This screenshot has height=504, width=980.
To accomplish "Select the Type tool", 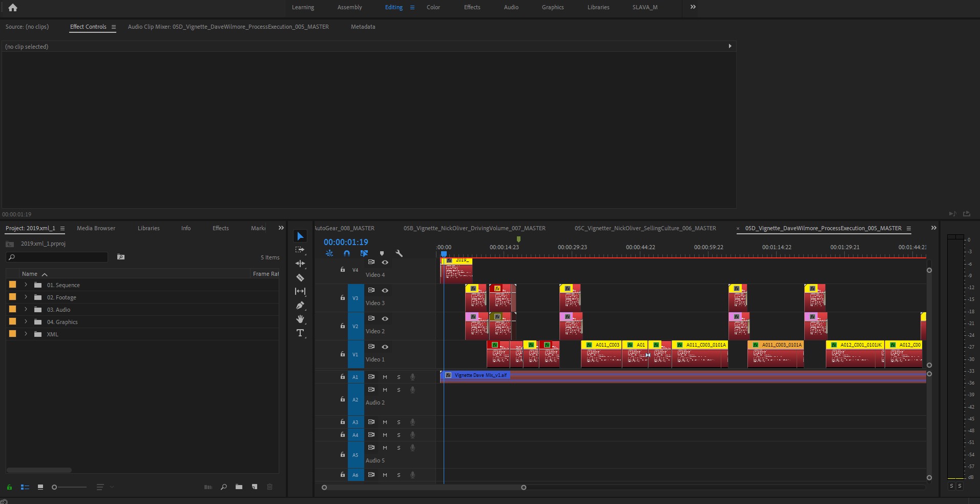I will pos(300,333).
